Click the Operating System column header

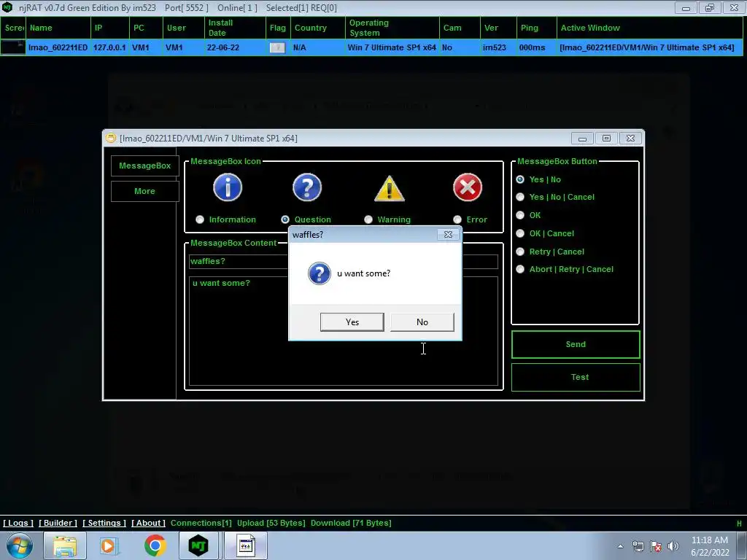tap(392, 28)
